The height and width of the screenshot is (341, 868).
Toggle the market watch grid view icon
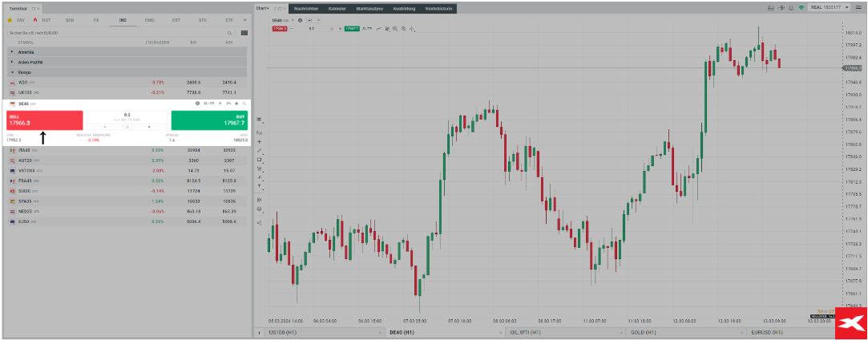[244, 33]
